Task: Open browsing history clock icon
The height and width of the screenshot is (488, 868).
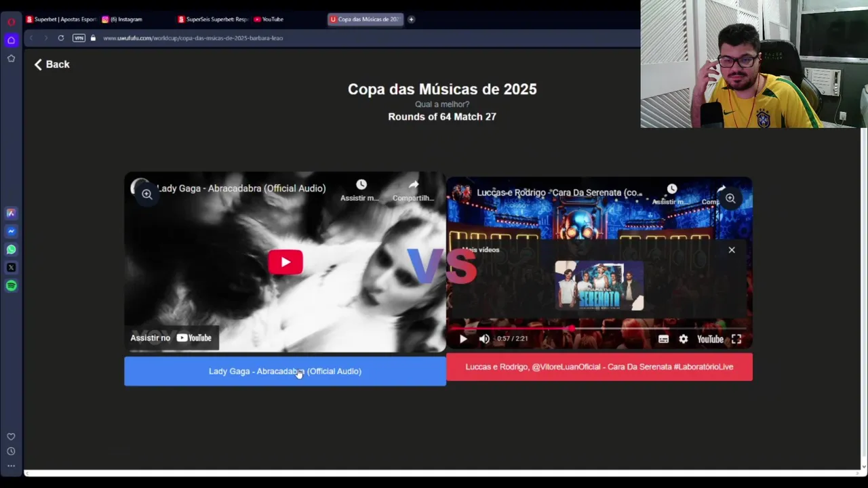Action: click(11, 451)
